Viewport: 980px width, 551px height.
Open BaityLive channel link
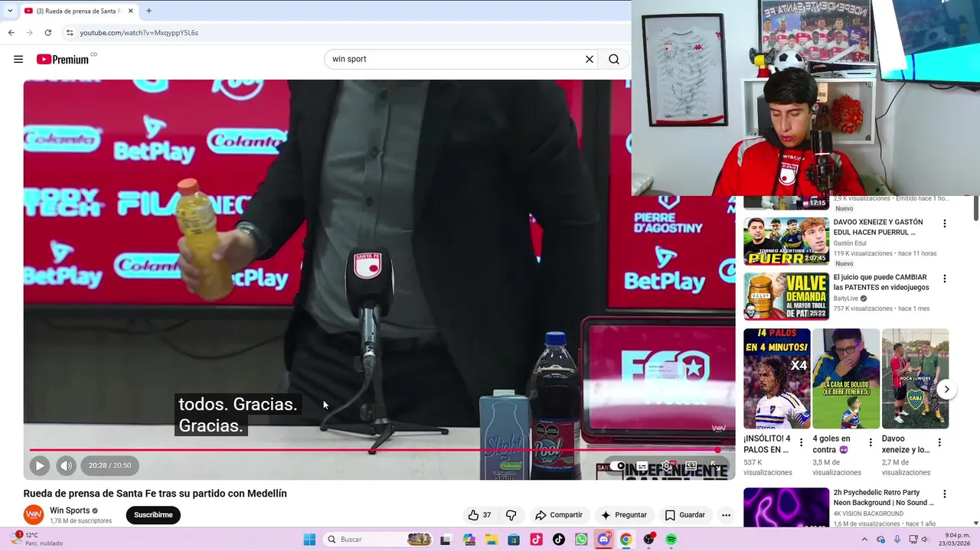coord(846,298)
